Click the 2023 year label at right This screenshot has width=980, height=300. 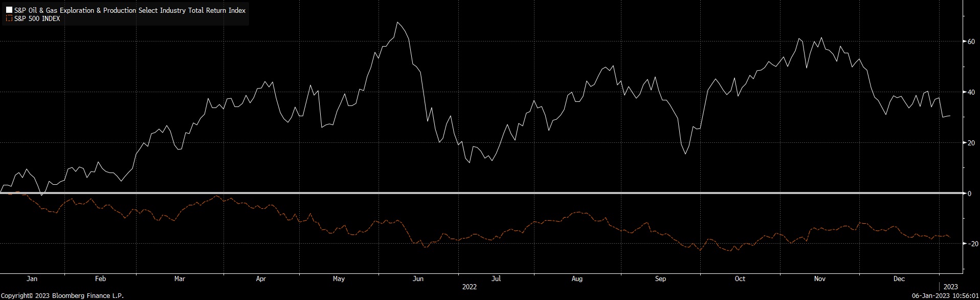click(950, 287)
